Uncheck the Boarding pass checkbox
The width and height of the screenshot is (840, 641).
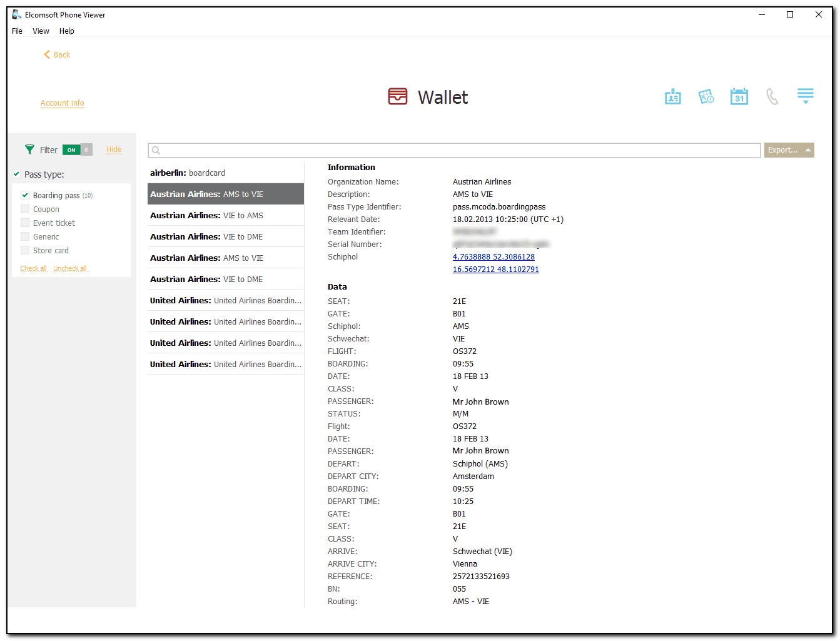[x=25, y=195]
